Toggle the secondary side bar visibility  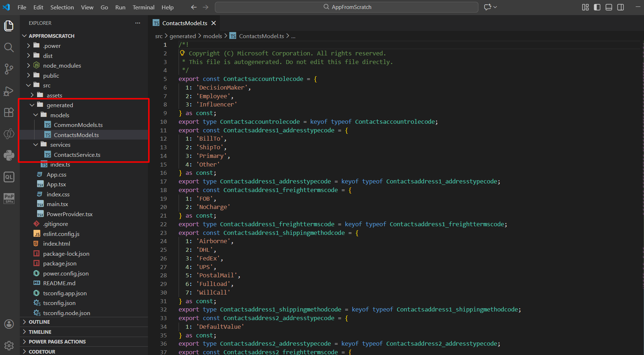coord(621,7)
